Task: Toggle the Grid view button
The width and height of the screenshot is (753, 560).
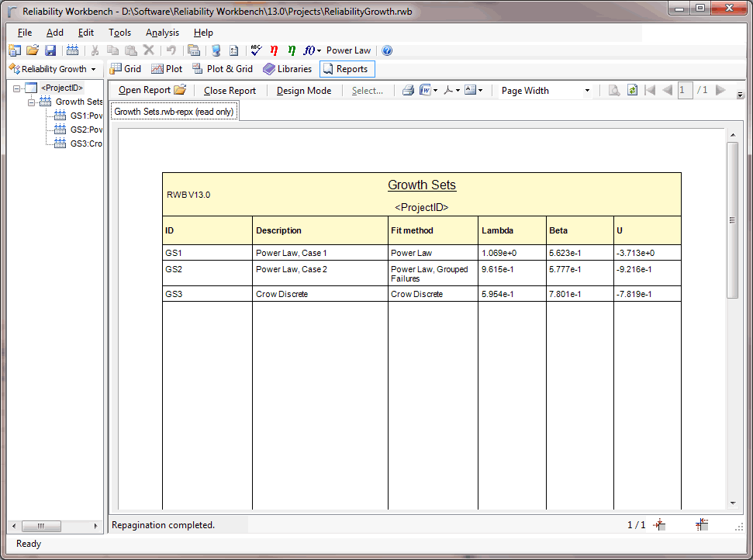Action: (x=126, y=69)
